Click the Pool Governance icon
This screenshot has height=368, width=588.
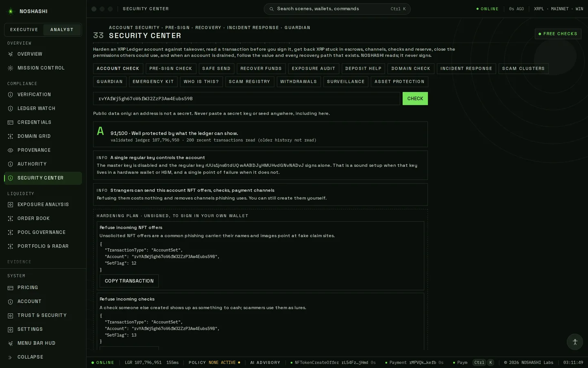click(x=11, y=232)
